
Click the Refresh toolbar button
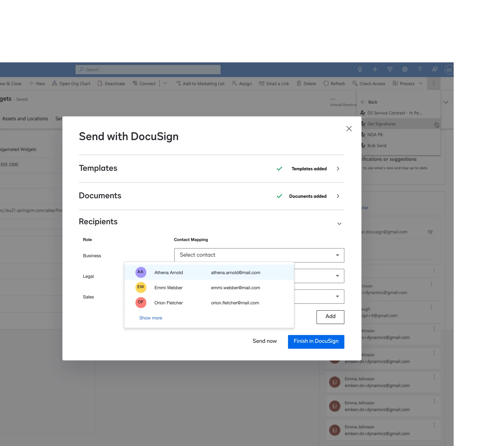point(334,84)
